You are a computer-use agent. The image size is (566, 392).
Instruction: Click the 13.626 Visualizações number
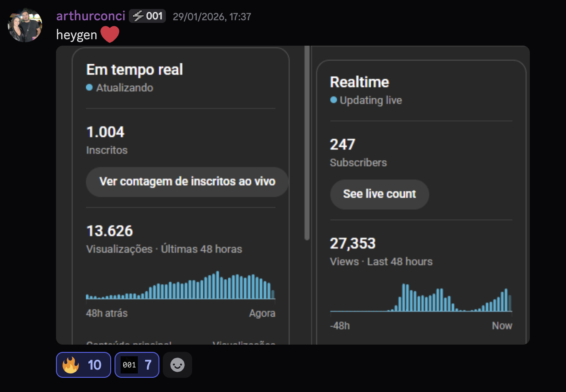click(x=109, y=231)
